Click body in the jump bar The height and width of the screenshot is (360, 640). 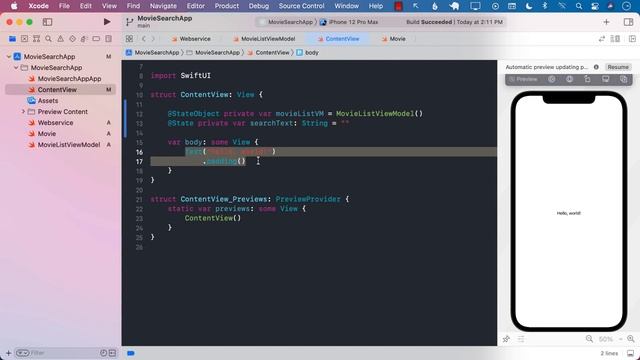(x=308, y=53)
